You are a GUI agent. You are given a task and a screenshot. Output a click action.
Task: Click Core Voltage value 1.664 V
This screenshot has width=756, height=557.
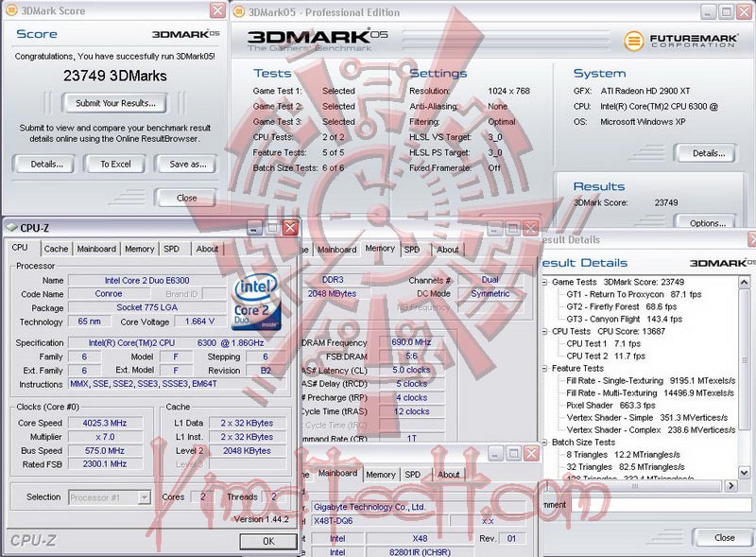coord(200,322)
